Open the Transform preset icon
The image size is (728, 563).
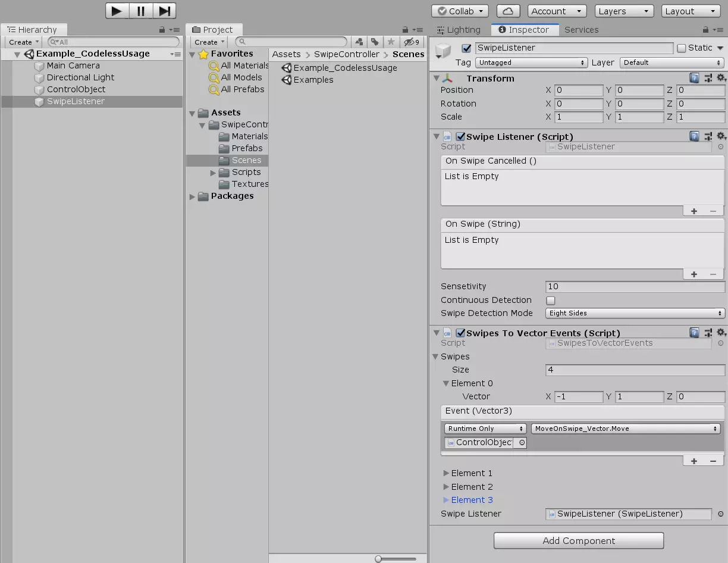tap(708, 78)
